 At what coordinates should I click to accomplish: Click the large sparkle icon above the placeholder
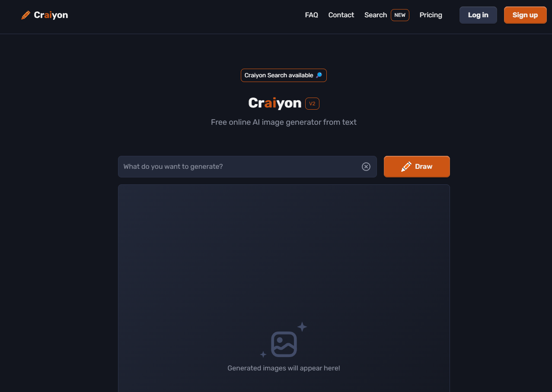(302, 327)
